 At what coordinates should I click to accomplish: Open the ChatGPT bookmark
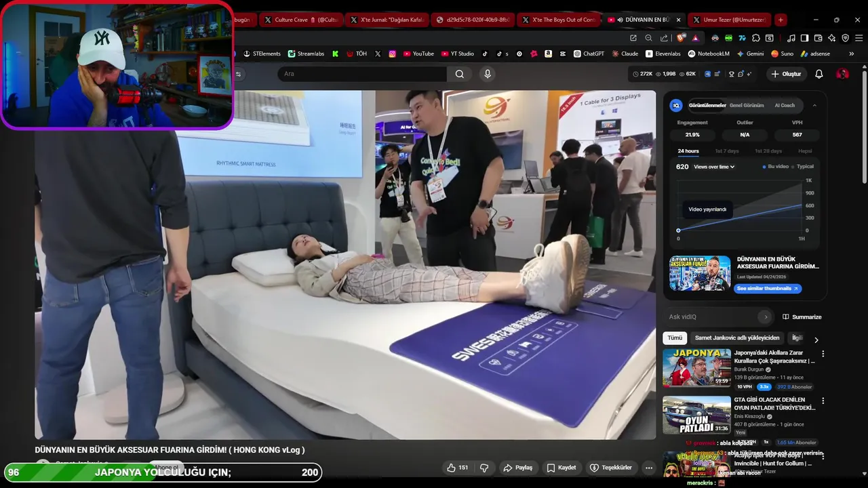tap(589, 54)
